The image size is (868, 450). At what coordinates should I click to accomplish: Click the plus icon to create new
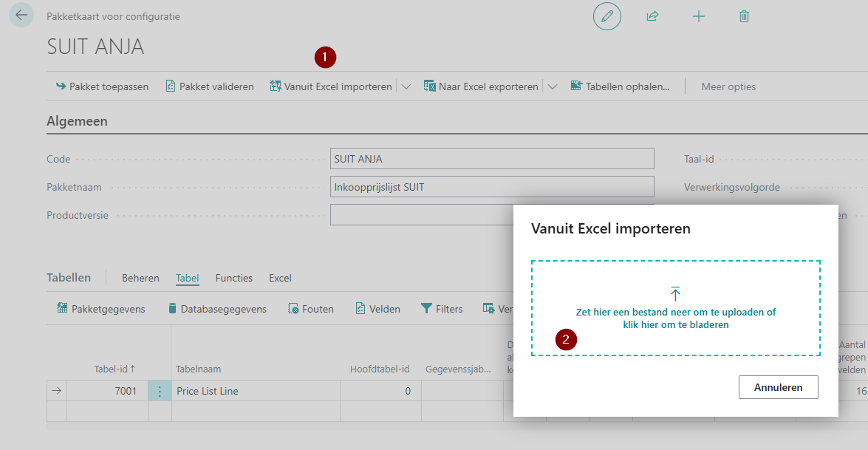click(698, 16)
